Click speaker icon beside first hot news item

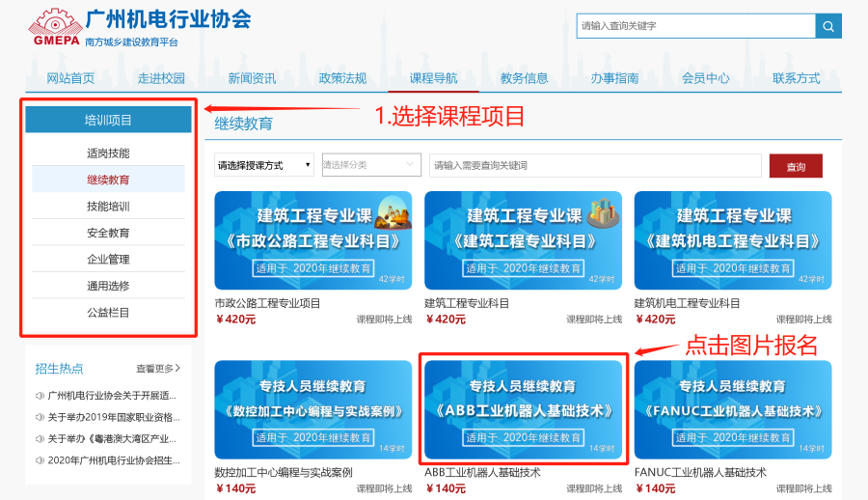[40, 396]
